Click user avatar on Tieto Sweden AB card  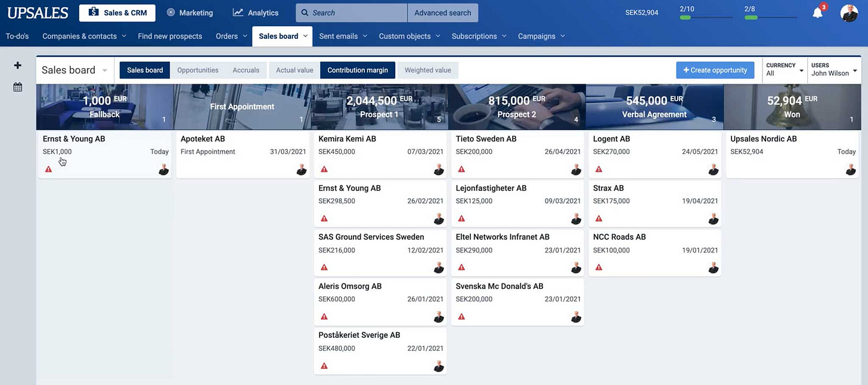pyautogui.click(x=576, y=170)
